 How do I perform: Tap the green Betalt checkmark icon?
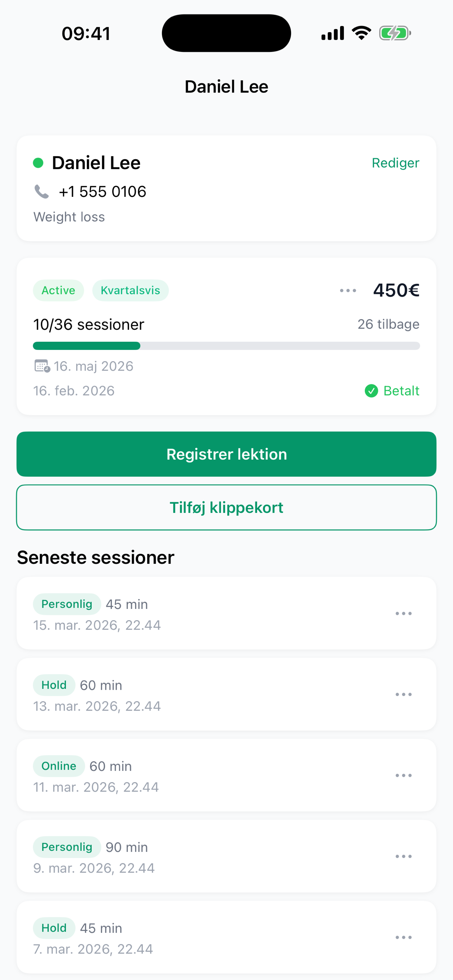click(371, 391)
